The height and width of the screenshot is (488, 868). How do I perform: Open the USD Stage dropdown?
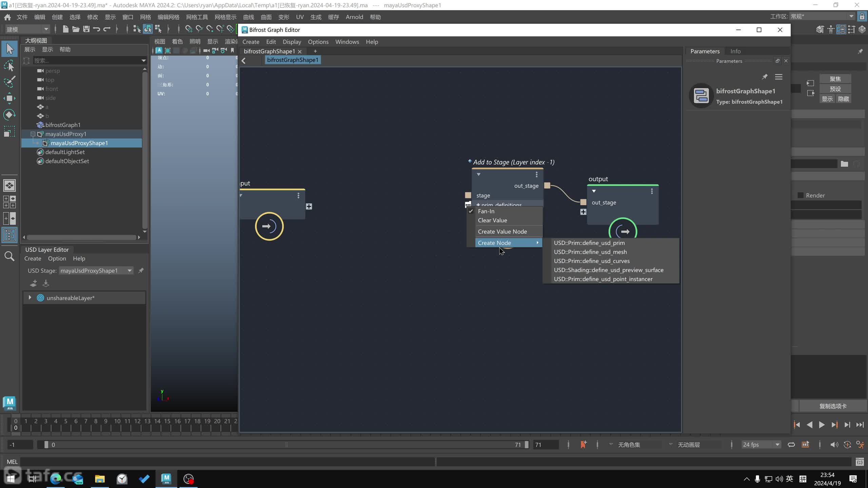pyautogui.click(x=96, y=270)
